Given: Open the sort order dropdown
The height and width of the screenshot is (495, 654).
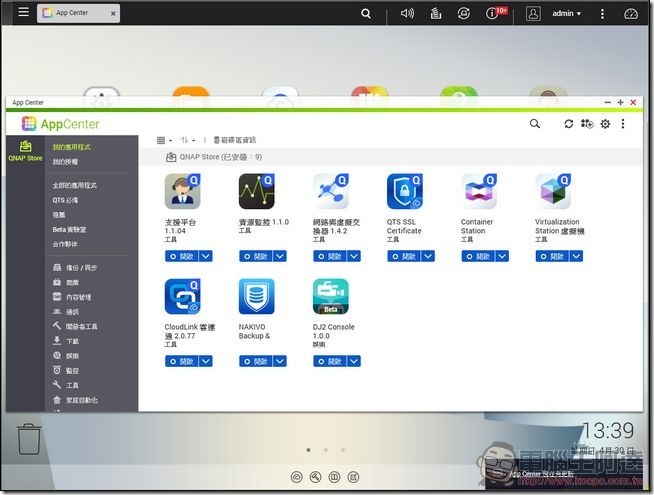Looking at the screenshot, I should click(x=188, y=140).
